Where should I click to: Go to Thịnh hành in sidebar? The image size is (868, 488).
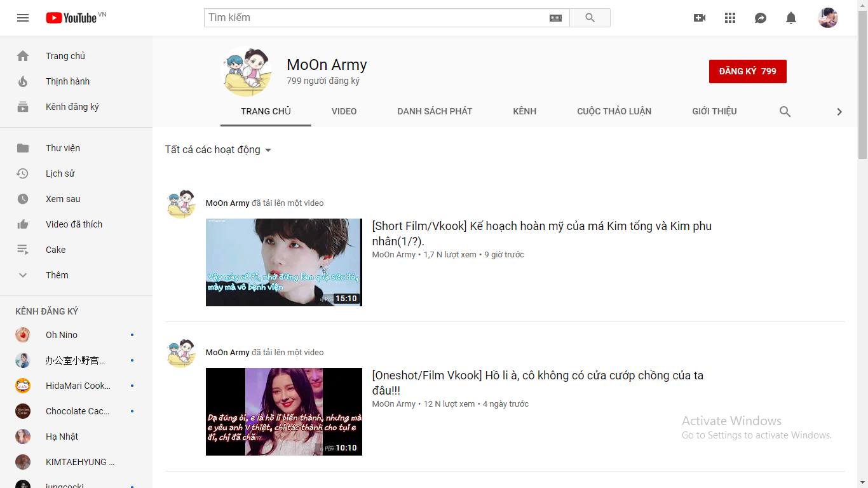[67, 81]
